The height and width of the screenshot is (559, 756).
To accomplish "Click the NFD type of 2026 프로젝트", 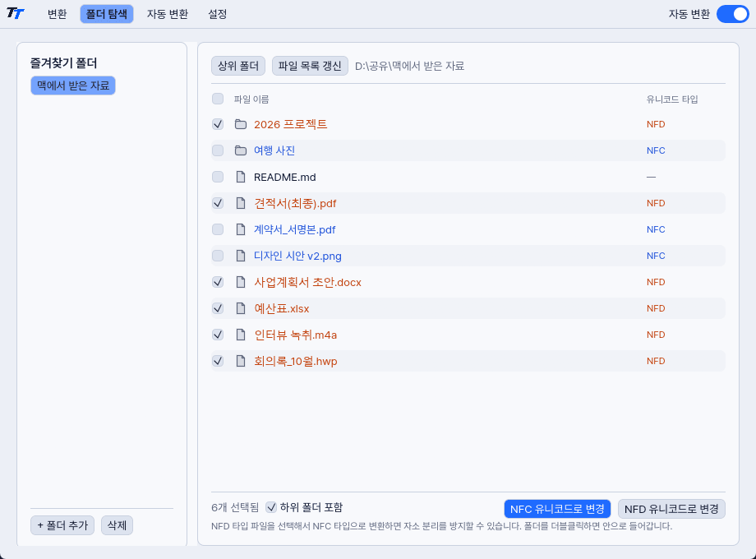I will [x=656, y=124].
